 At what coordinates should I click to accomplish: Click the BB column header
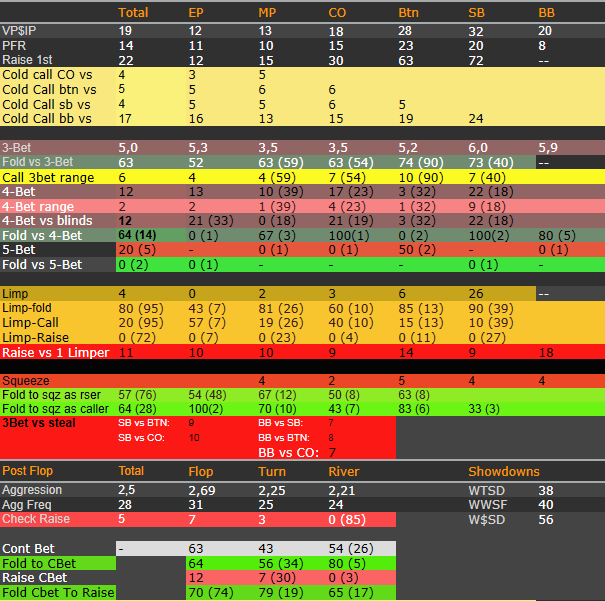pyautogui.click(x=546, y=13)
